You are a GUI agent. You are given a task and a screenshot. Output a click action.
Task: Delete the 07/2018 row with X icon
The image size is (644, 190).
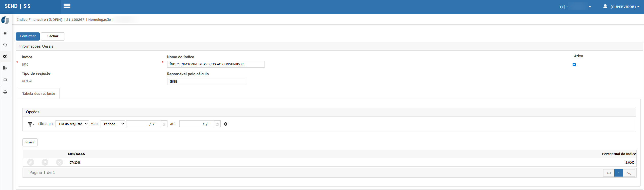(60, 162)
